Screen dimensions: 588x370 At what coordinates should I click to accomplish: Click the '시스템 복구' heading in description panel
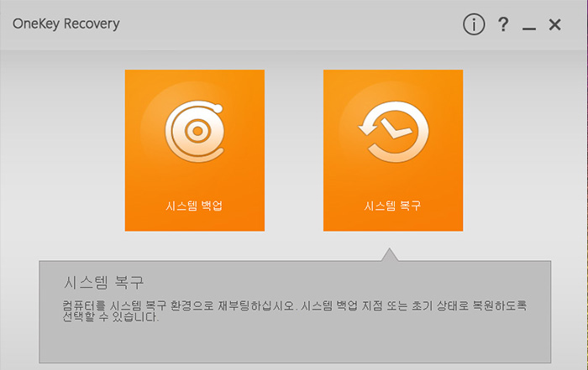pos(104,282)
